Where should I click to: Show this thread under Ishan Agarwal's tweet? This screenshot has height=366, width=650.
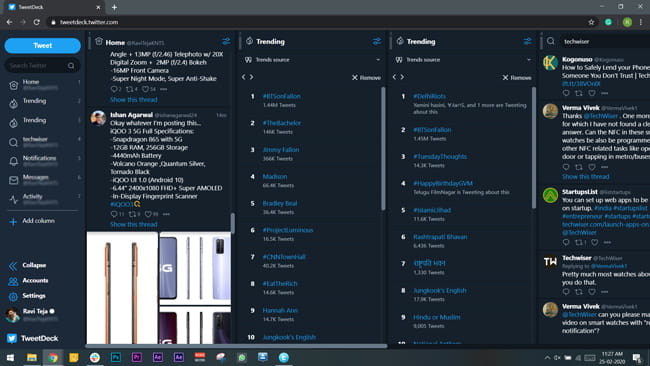[x=133, y=224]
